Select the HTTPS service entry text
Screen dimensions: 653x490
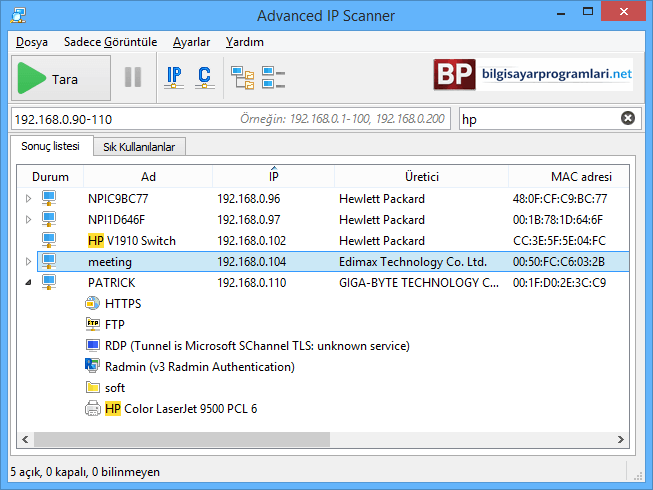tap(123, 303)
